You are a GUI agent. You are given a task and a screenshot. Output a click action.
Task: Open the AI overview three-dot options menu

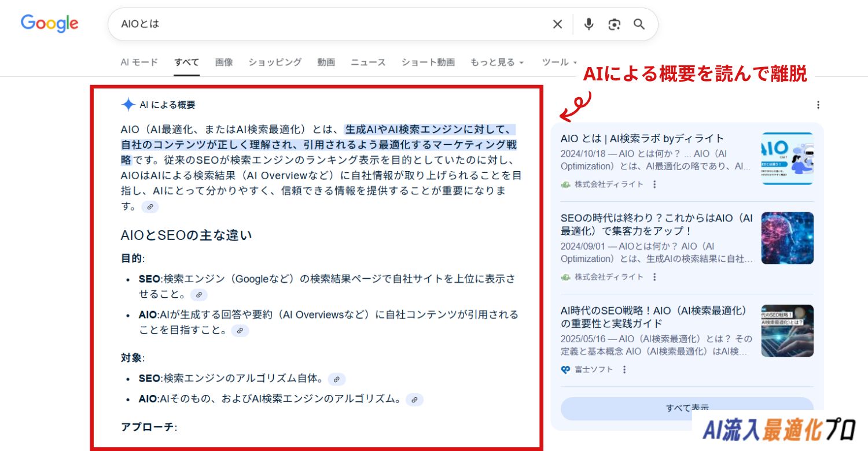(x=818, y=105)
